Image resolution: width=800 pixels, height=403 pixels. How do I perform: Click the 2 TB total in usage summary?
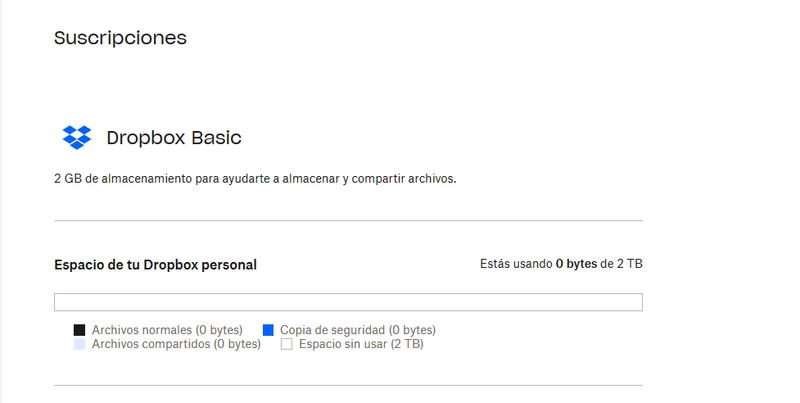(x=629, y=264)
